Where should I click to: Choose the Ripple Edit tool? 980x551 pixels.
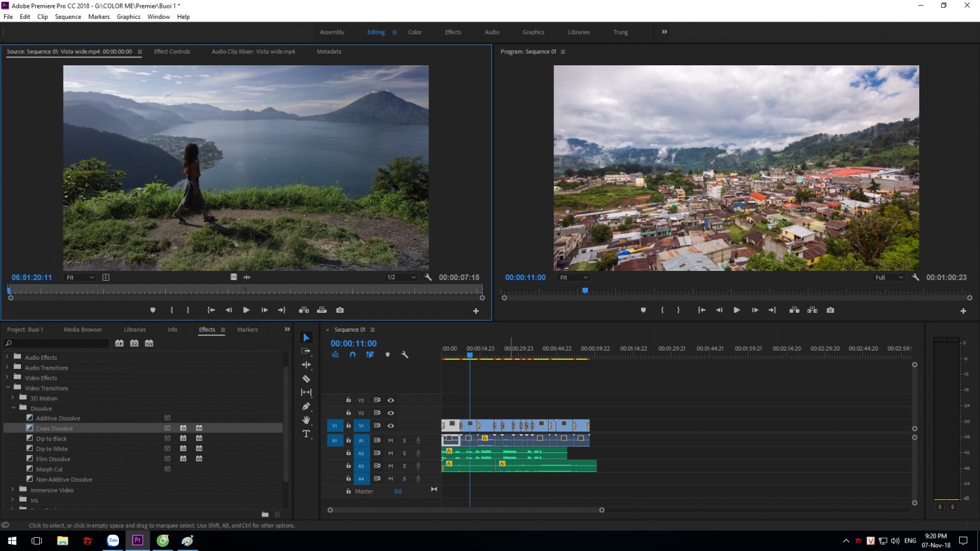click(x=306, y=365)
